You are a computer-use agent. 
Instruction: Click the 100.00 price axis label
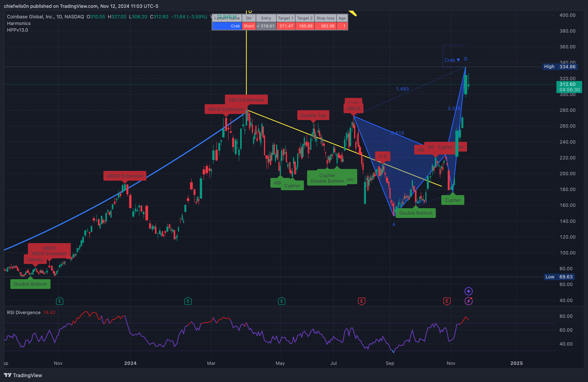(568, 252)
